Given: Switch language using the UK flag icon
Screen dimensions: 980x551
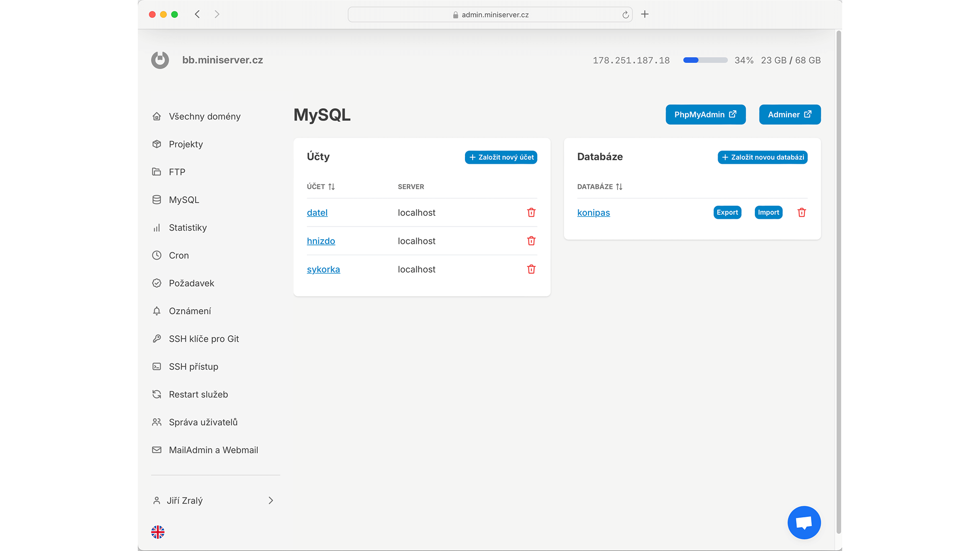Looking at the screenshot, I should (x=158, y=532).
